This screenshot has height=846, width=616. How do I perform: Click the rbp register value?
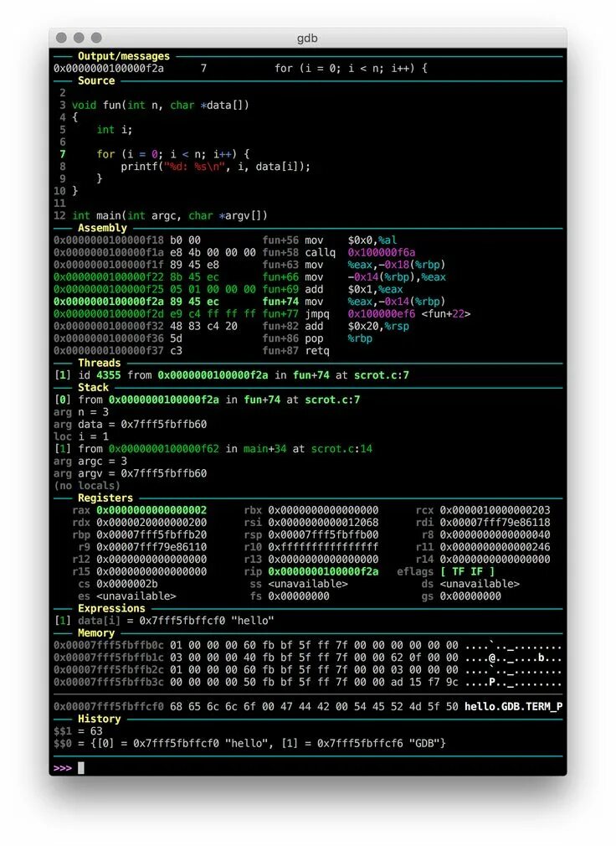[151, 534]
